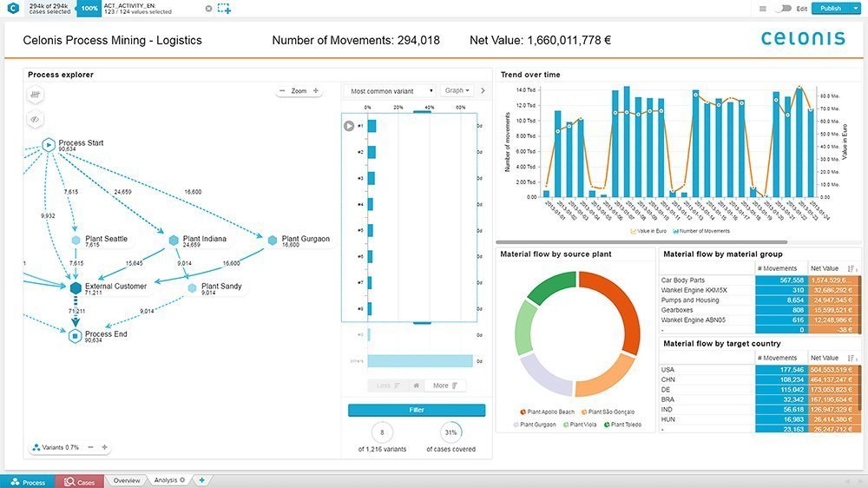
Task: Play variant #1 animation
Action: coord(349,126)
